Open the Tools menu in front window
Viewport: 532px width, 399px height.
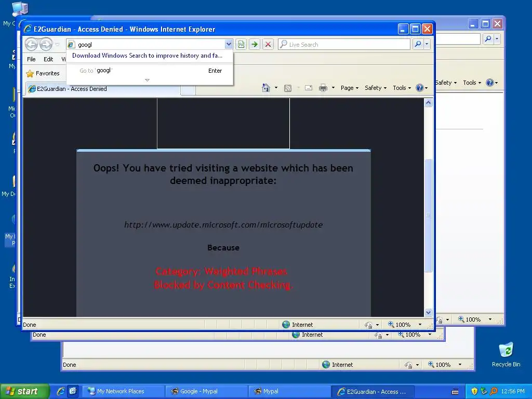coord(402,88)
